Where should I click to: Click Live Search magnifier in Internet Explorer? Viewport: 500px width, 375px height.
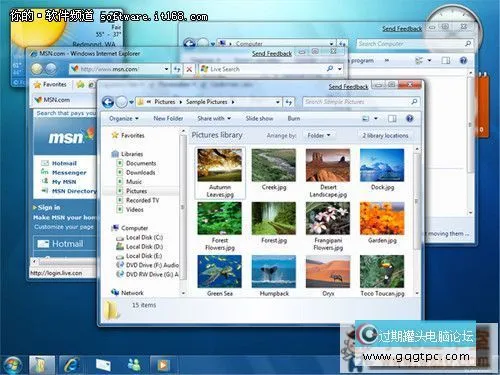[x=330, y=69]
